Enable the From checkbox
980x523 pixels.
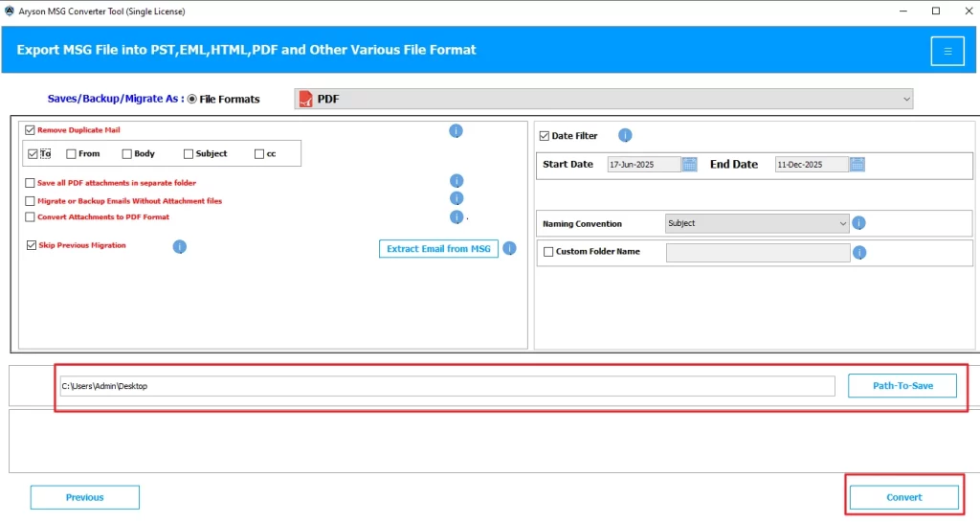click(71, 154)
